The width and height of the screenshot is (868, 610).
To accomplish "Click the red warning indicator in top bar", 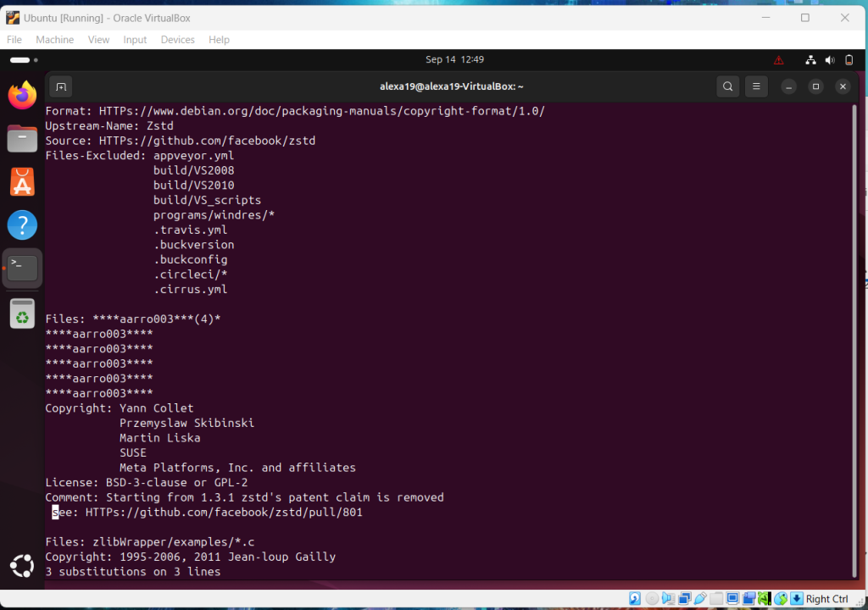I will click(779, 60).
